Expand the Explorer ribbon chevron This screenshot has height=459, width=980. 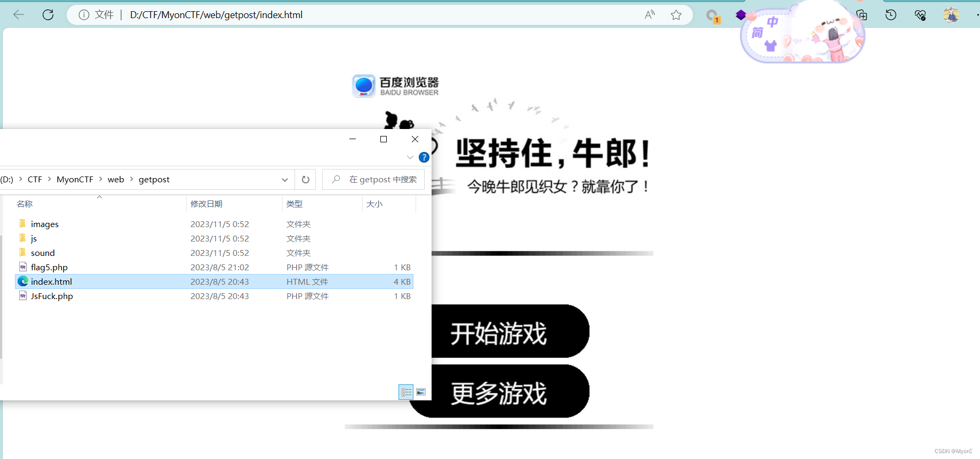click(410, 157)
